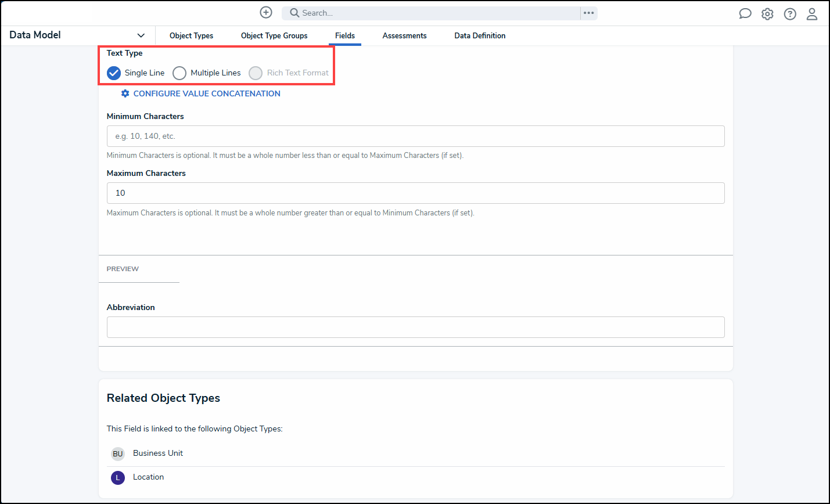Click the Business Unit object type
The width and height of the screenshot is (830, 504).
[x=158, y=453]
